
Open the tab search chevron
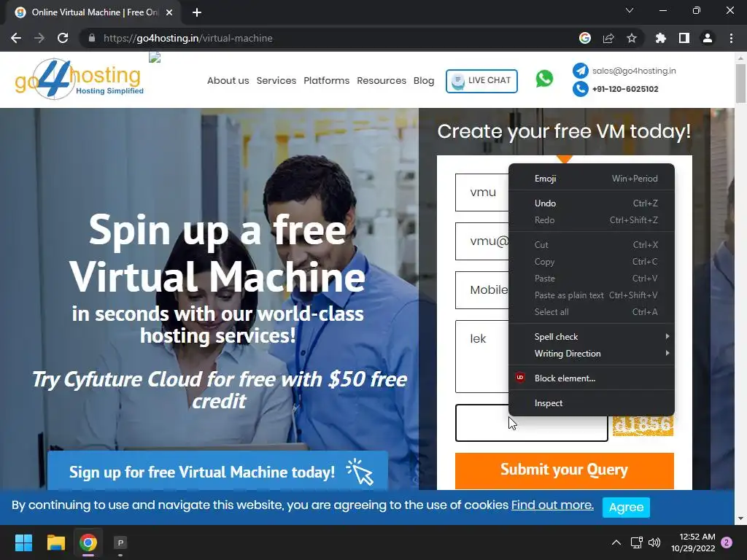(x=630, y=10)
